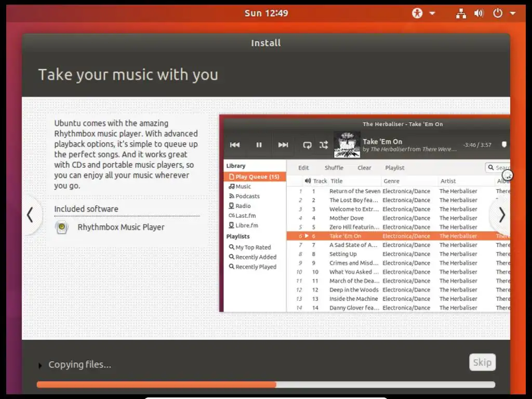Click the installation progress bar
This screenshot has height=399, width=532.
[265, 384]
